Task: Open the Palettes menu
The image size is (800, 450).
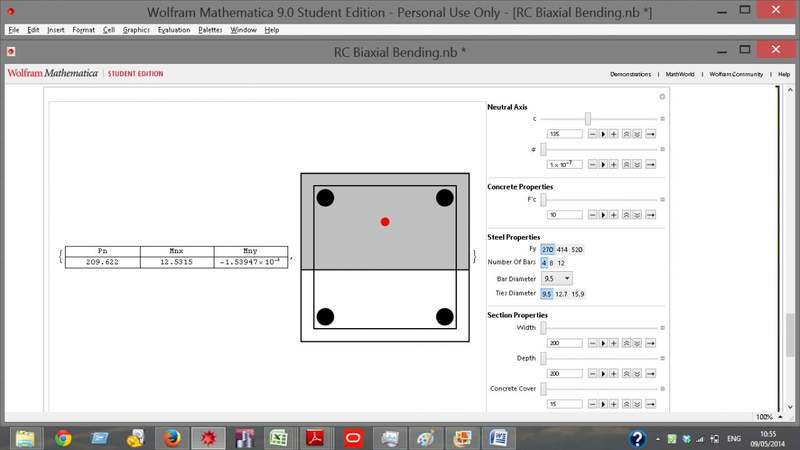Action: [210, 30]
